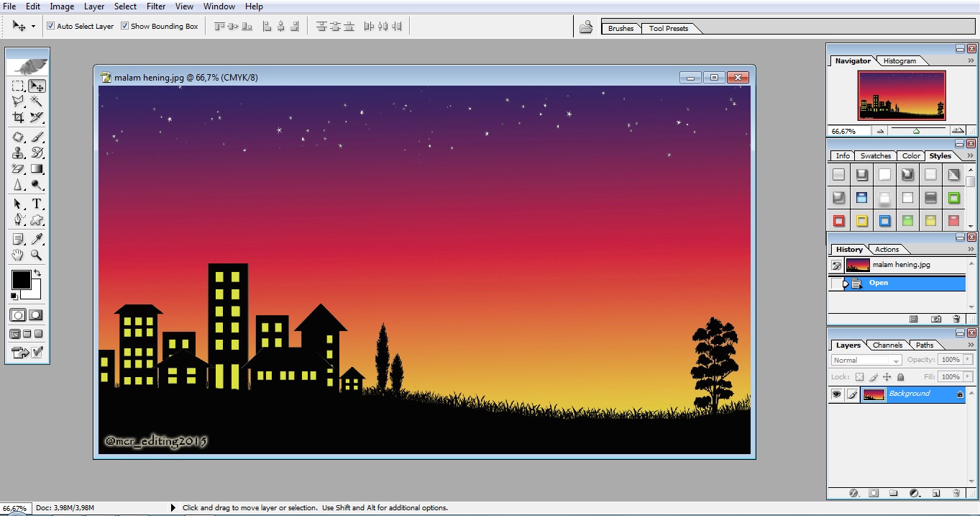Click the Navigator zoom out button
Screen dimensions: 980x516
(881, 131)
